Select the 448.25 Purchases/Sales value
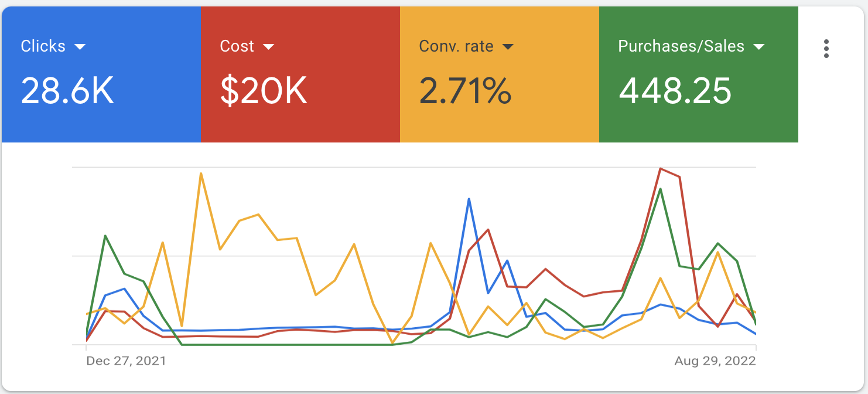 click(x=676, y=91)
